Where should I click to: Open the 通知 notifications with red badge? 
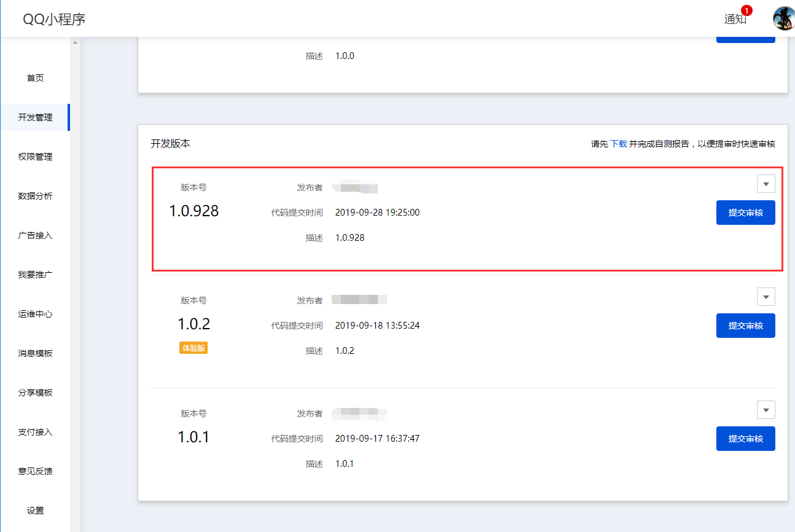[x=735, y=19]
